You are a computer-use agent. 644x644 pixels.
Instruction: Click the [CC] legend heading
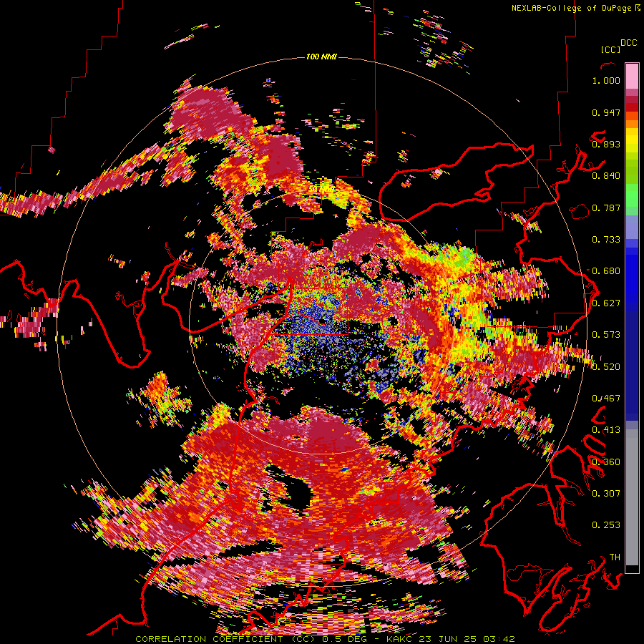pos(611,50)
